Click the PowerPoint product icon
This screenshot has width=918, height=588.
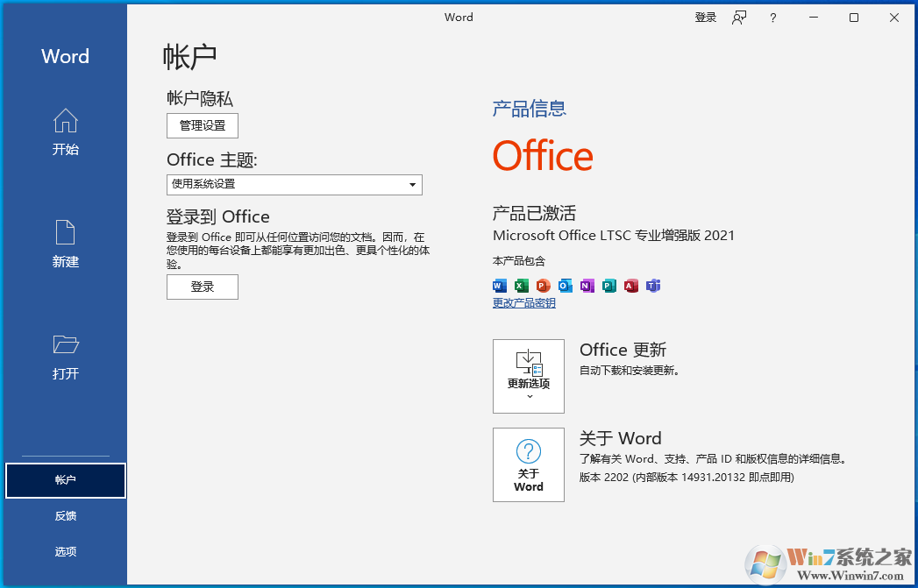pos(543,286)
